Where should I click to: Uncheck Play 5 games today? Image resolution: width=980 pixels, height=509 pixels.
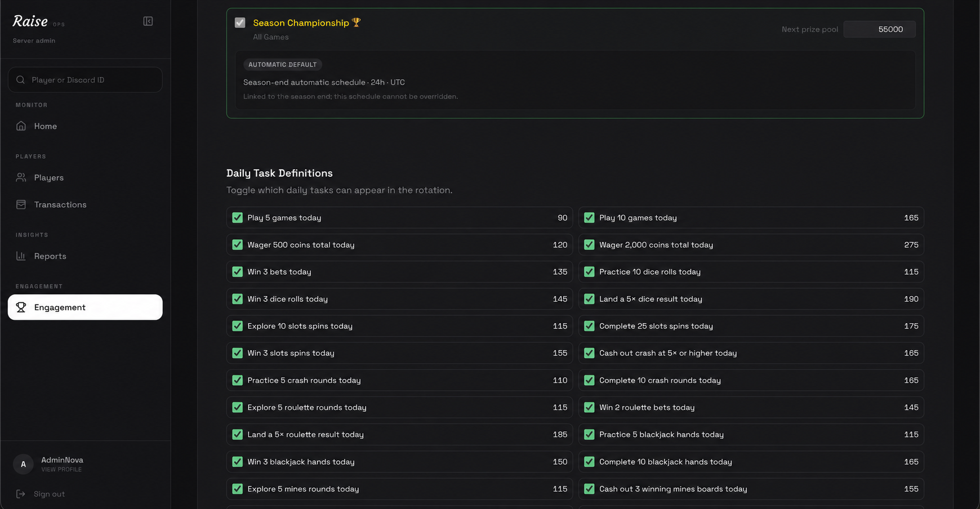point(238,218)
